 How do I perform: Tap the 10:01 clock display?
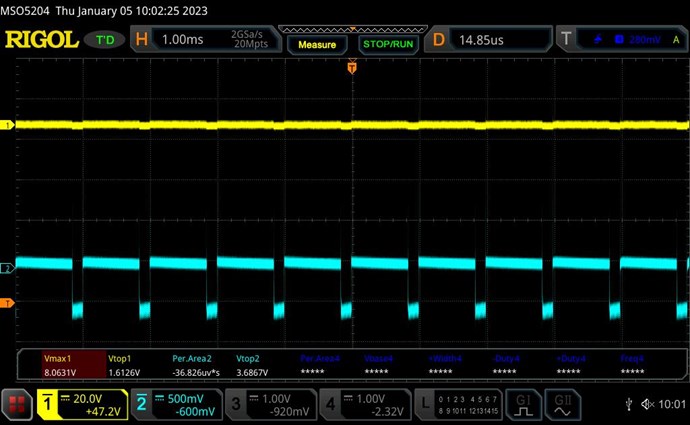(672, 404)
